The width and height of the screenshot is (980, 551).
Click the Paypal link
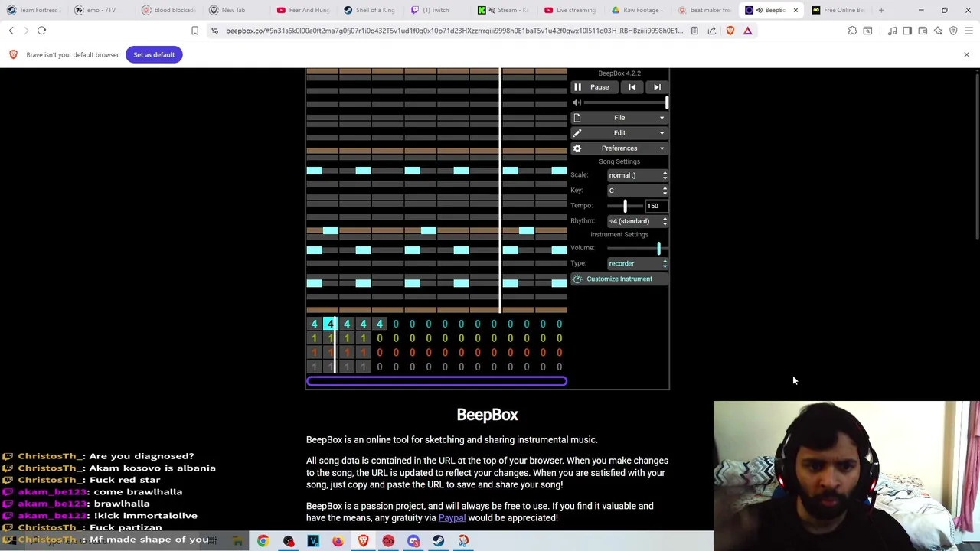click(452, 518)
